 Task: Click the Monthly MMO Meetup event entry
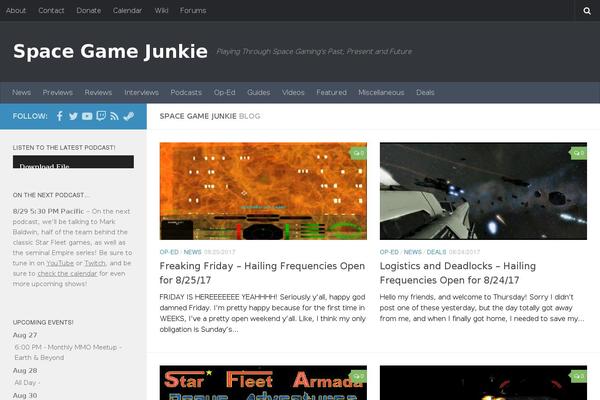pyautogui.click(x=68, y=352)
